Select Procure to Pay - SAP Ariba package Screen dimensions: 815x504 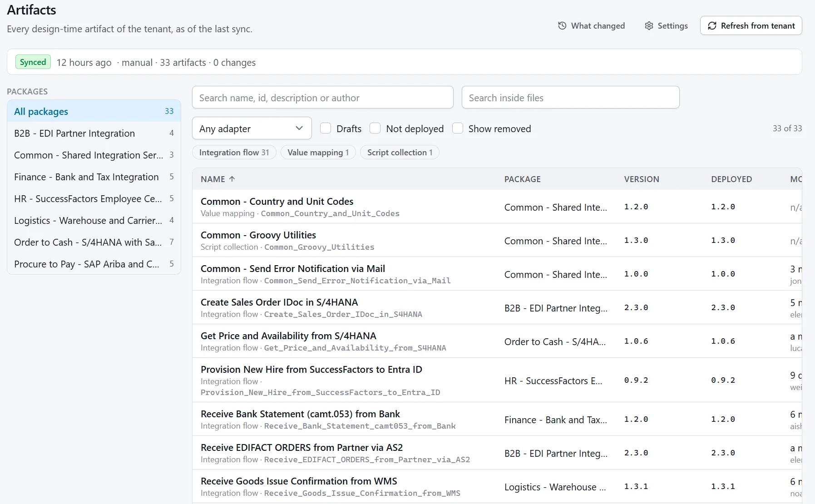coord(94,264)
